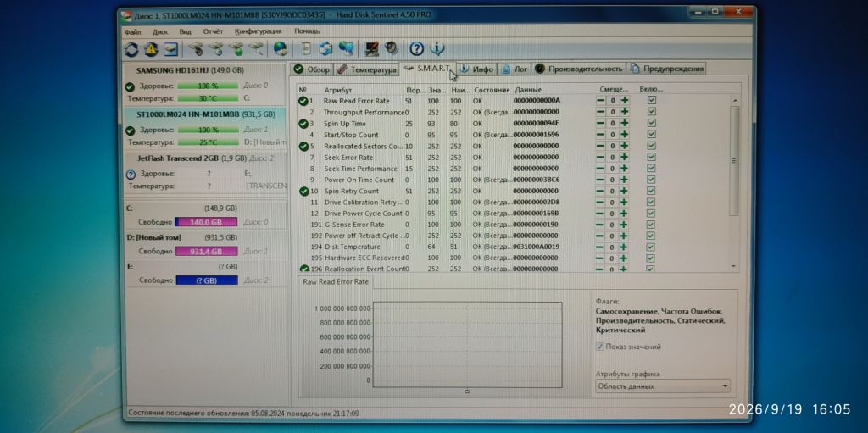Toggle checkbox in Spin Up Time row
This screenshot has width=868, height=433.
tap(652, 123)
